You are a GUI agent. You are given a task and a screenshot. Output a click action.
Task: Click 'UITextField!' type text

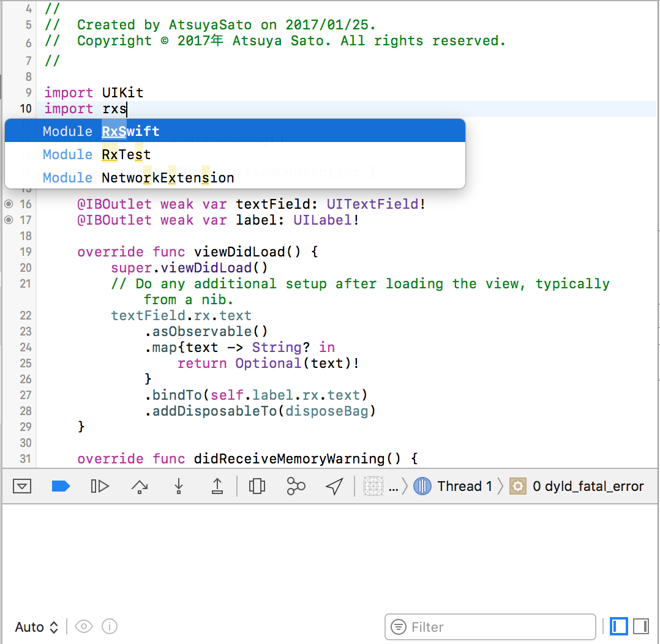pos(376,204)
